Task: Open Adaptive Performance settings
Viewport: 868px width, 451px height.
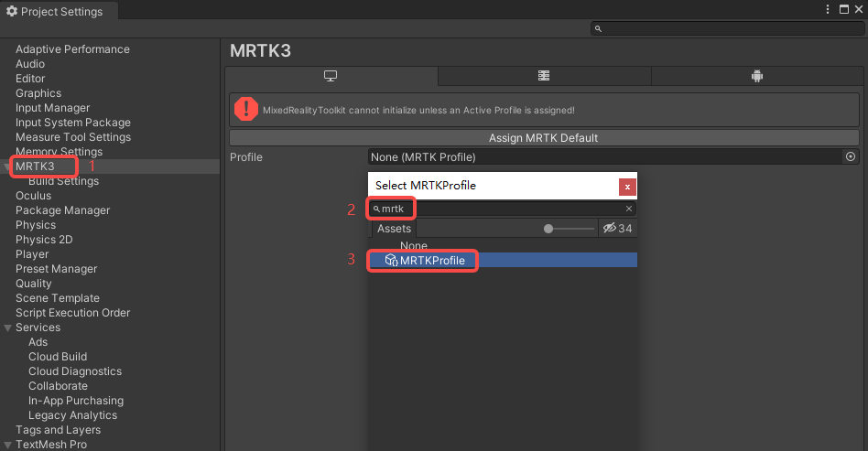Action: (x=72, y=49)
